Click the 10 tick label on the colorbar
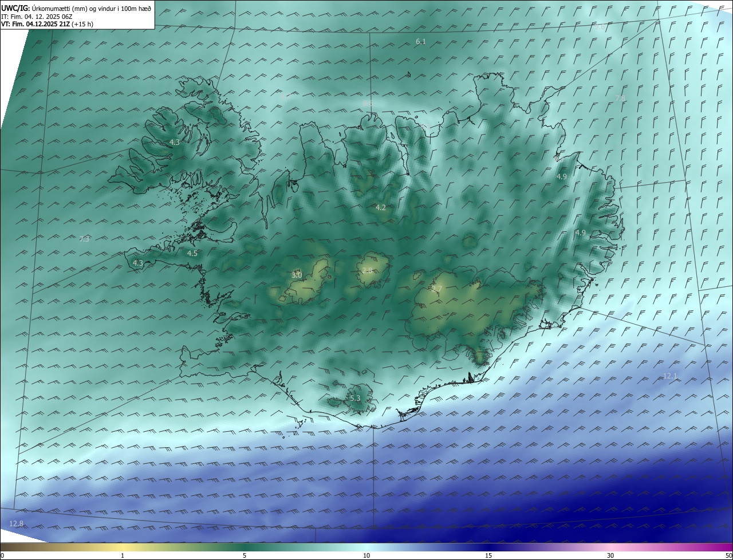 (x=366, y=555)
